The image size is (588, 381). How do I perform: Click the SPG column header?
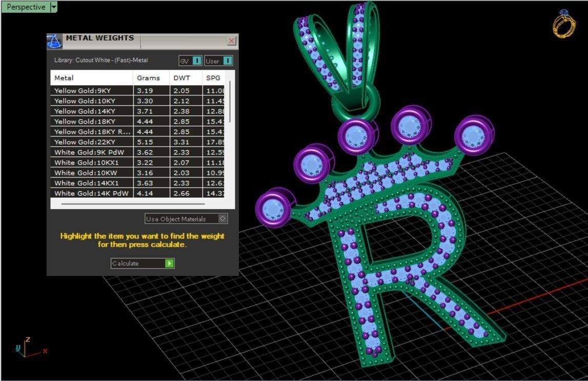coord(214,78)
